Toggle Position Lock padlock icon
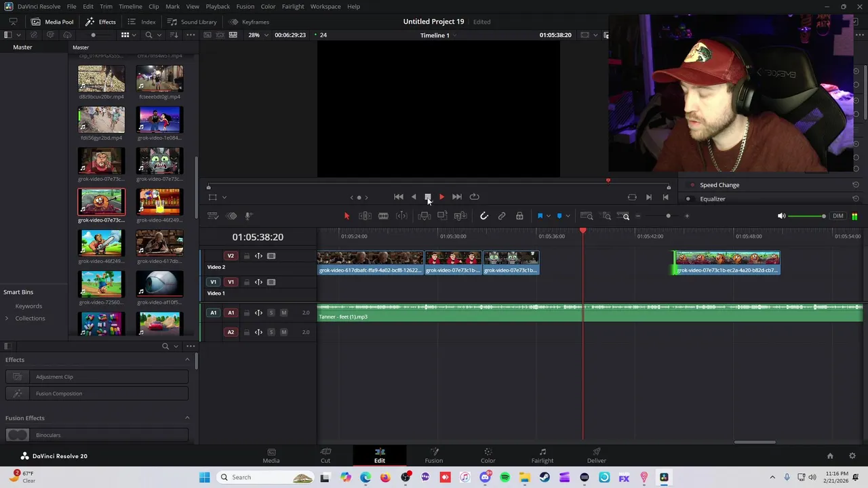Viewport: 868px width, 488px height. pos(519,216)
